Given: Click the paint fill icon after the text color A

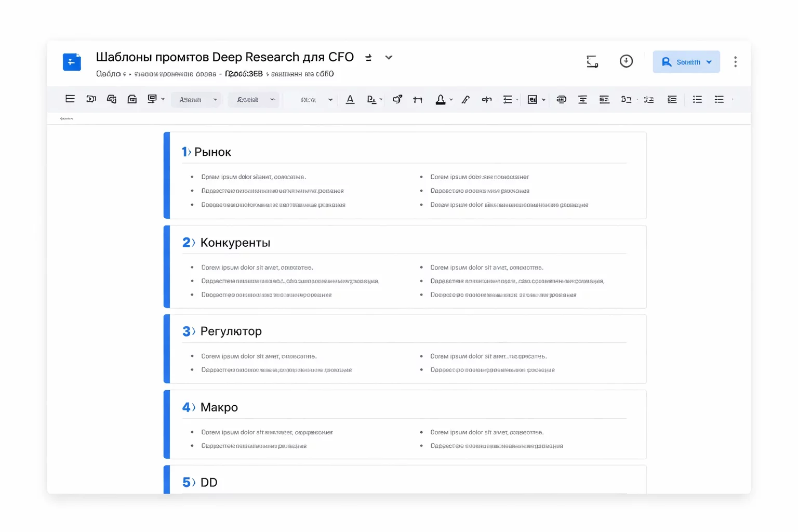Looking at the screenshot, I should [371, 99].
